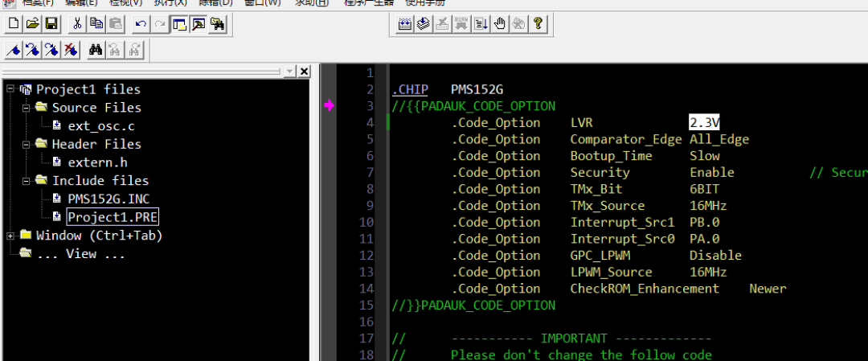Open the 窗口(W) window menu
Viewport: 868px width, 361px height.
(262, 2)
